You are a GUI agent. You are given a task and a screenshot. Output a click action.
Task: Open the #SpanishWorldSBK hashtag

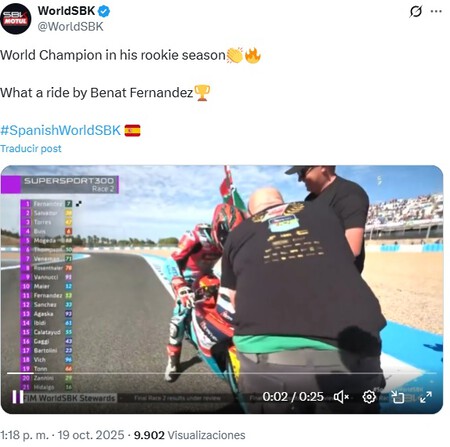tap(61, 130)
